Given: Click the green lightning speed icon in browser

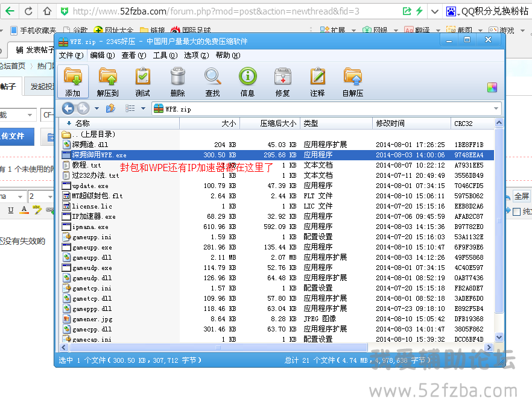Looking at the screenshot, I should (420, 11).
